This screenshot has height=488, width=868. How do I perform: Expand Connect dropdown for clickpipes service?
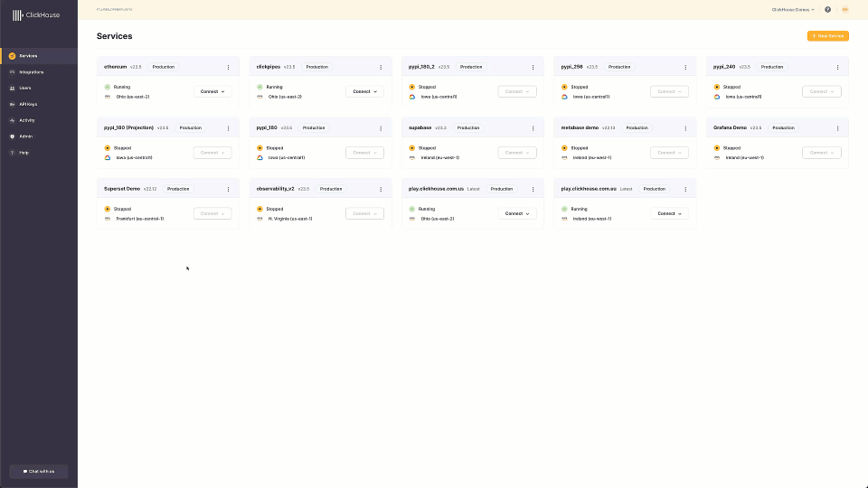364,91
